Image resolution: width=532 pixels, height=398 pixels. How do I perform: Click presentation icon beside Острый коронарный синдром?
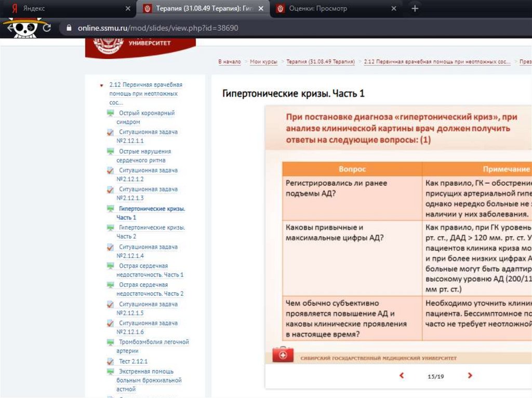pos(110,113)
